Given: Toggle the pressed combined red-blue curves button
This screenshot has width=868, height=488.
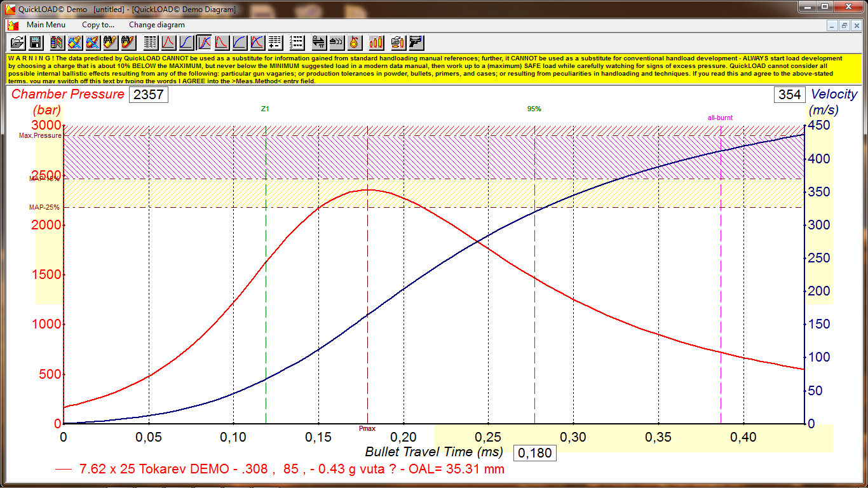Looking at the screenshot, I should (x=204, y=43).
